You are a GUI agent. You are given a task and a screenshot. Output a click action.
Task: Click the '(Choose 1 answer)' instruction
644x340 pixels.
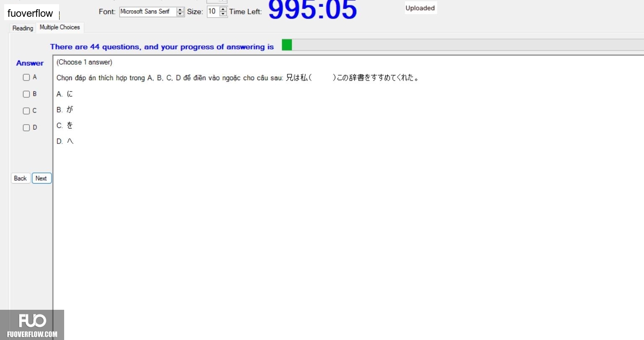[84, 62]
